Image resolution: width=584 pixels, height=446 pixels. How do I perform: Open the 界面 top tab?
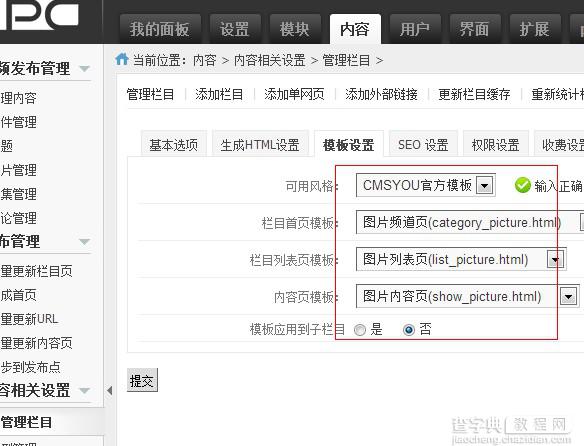click(x=474, y=29)
